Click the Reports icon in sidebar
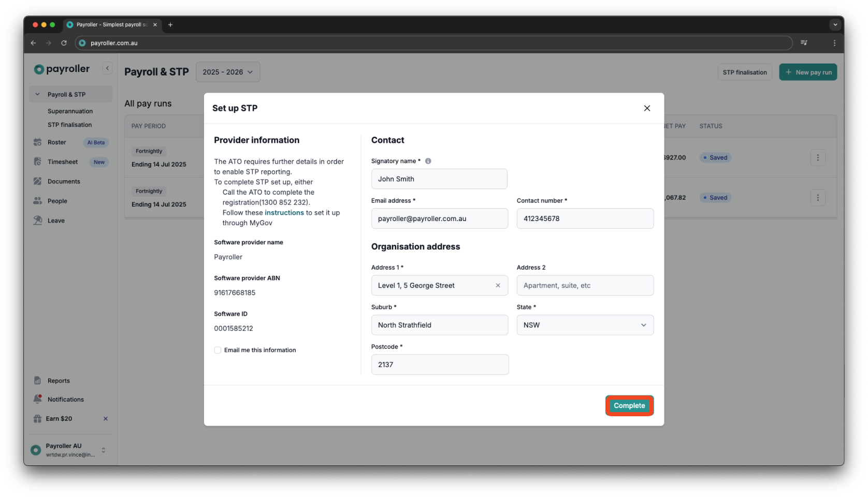 coord(37,381)
